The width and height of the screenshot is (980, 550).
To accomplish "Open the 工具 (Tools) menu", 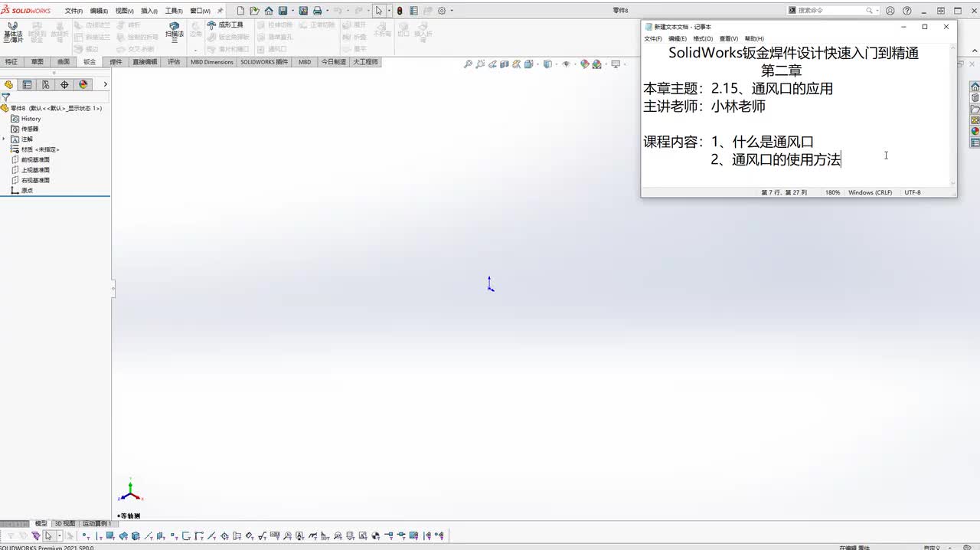I will tap(174, 11).
